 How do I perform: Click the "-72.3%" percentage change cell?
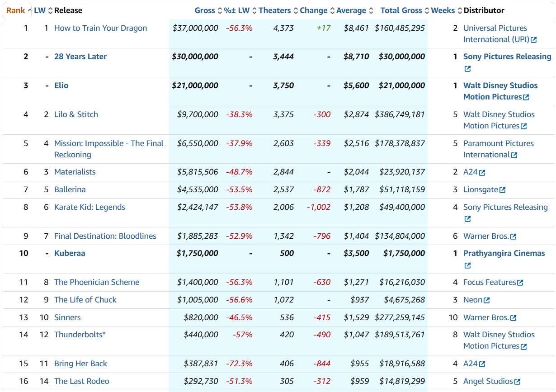coord(239,364)
